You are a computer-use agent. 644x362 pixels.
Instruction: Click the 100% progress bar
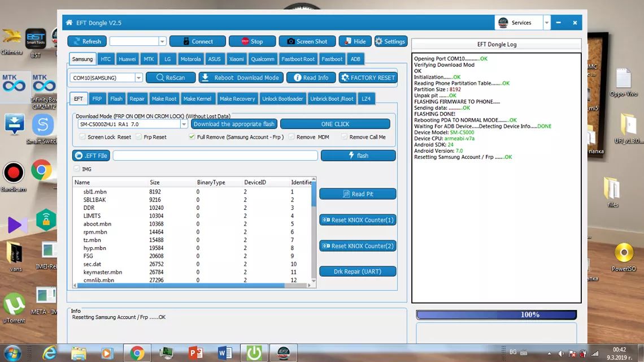click(x=496, y=314)
